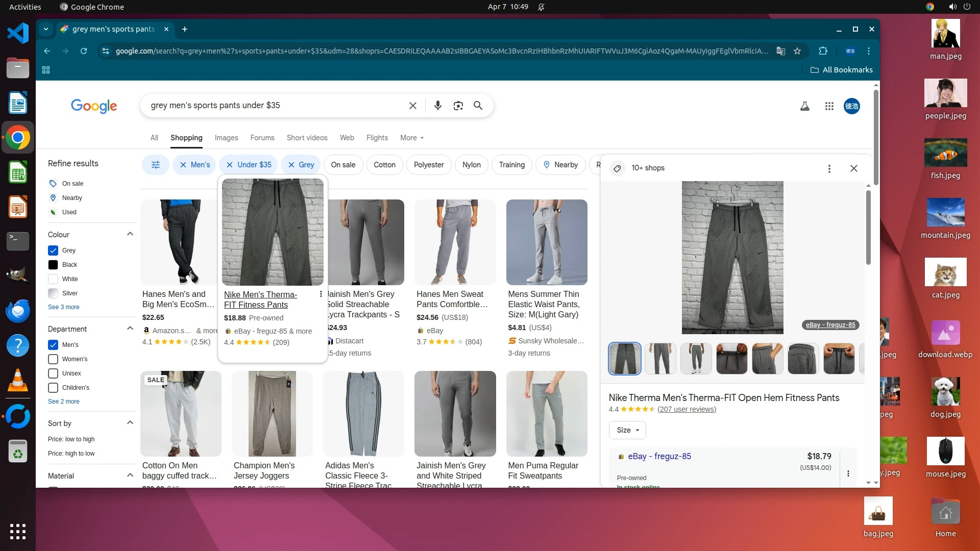
Task: Uncheck the Grey colour checkbox
Action: pos(53,251)
